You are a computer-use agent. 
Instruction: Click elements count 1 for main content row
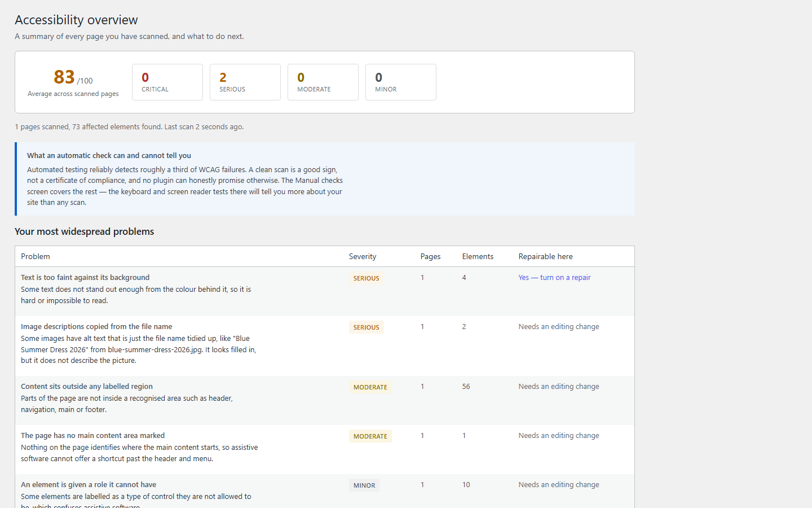pos(464,436)
